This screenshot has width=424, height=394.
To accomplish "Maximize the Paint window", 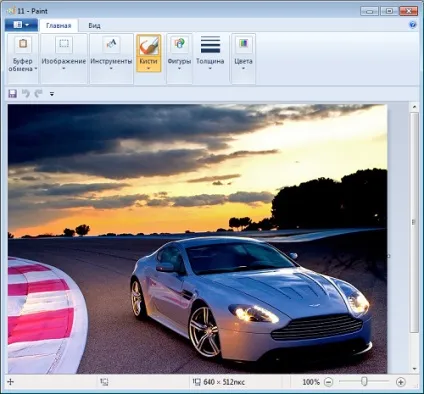I will point(389,11).
